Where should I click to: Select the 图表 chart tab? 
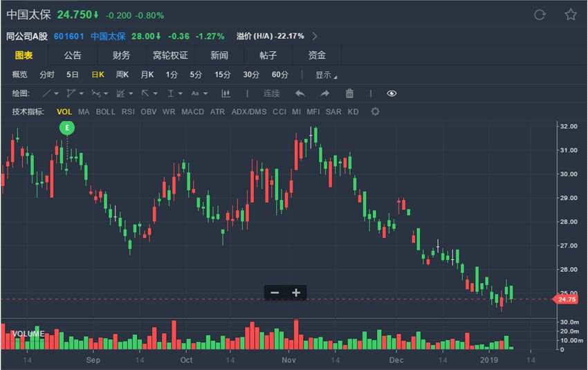tap(24, 55)
